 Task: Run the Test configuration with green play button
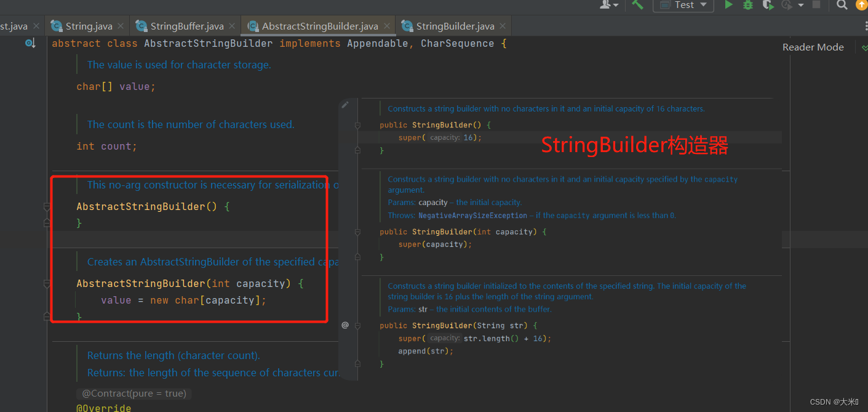pyautogui.click(x=729, y=5)
